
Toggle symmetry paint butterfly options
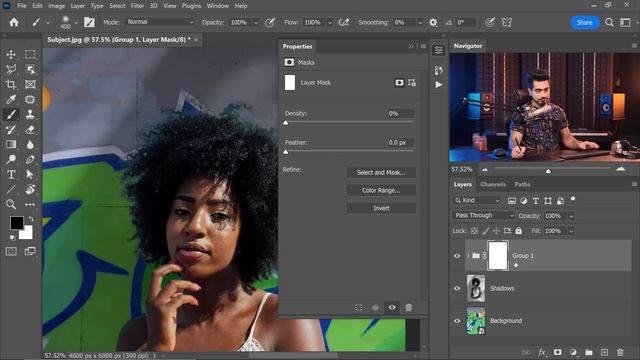(x=507, y=22)
